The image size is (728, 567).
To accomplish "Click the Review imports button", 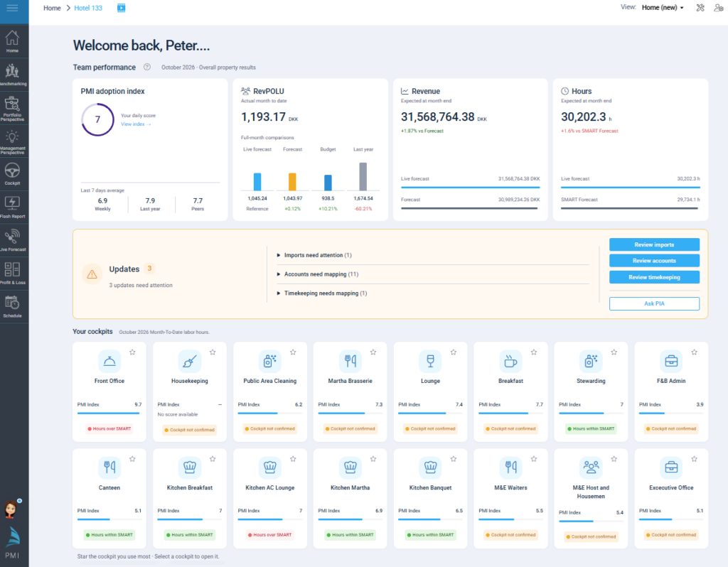I will (x=654, y=244).
